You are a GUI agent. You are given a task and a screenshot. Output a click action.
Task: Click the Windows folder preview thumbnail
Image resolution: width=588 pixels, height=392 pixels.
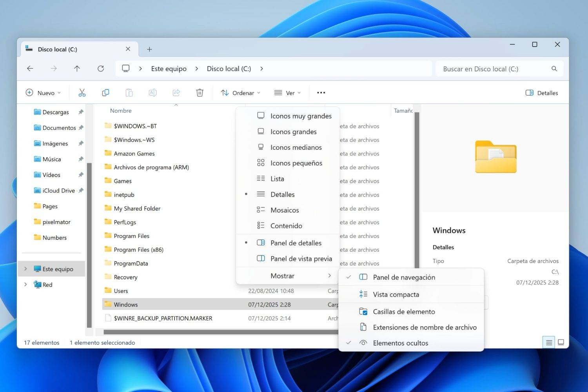[x=496, y=157]
